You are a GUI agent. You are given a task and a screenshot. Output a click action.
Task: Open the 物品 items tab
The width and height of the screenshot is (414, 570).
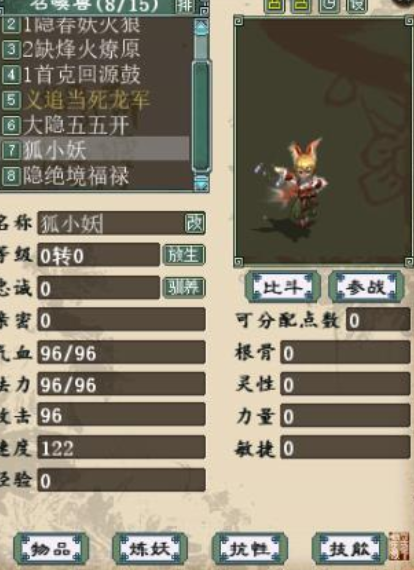pyautogui.click(x=51, y=549)
